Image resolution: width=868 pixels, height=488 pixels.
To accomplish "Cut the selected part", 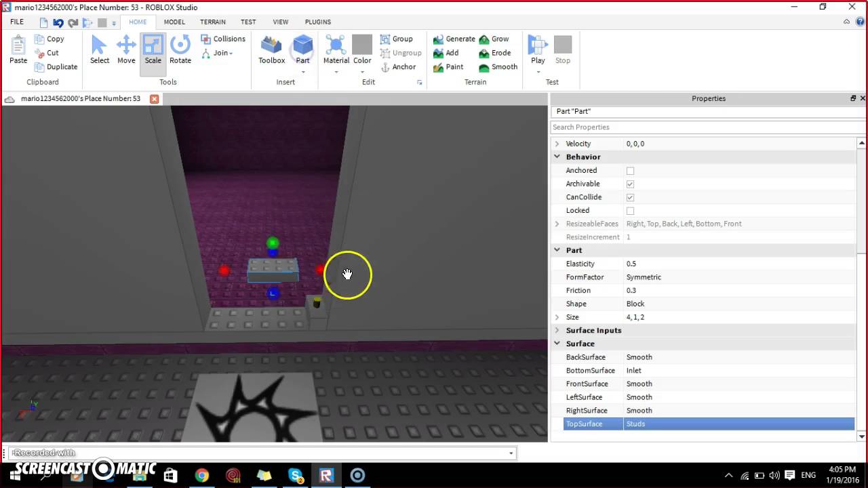I will click(x=46, y=53).
